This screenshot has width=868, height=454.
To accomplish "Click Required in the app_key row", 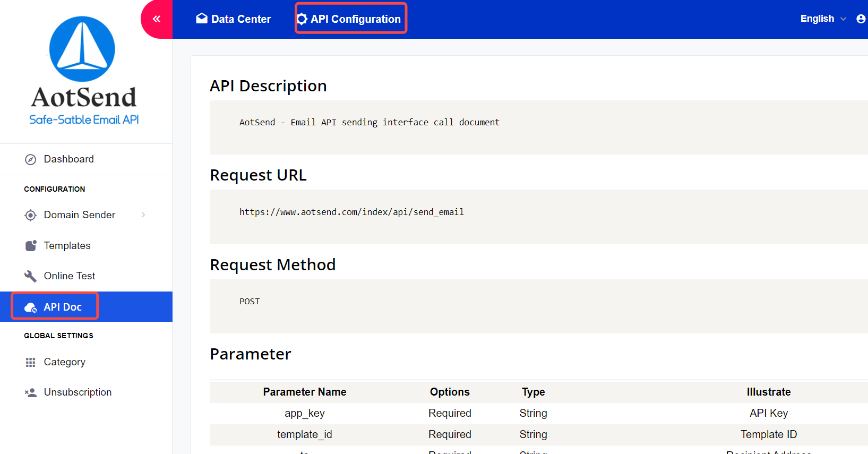I will click(x=450, y=413).
